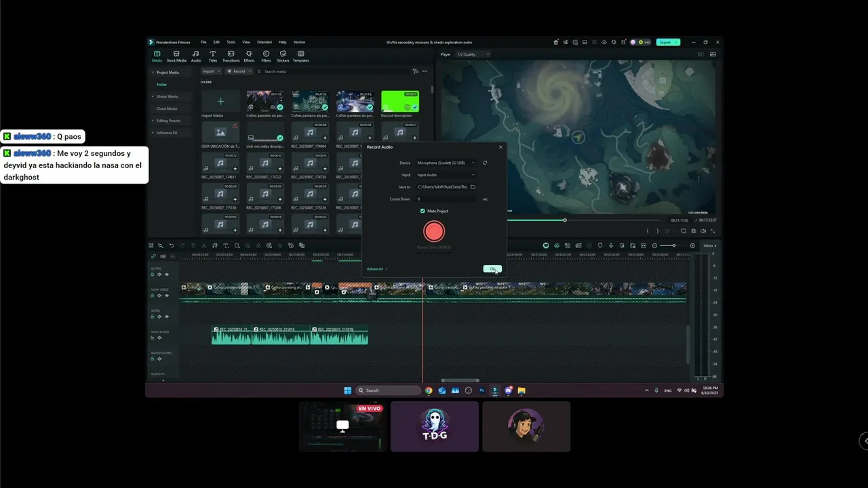Image resolution: width=868 pixels, height=488 pixels.
Task: Click the player volume speaker icon
Action: [x=703, y=231]
